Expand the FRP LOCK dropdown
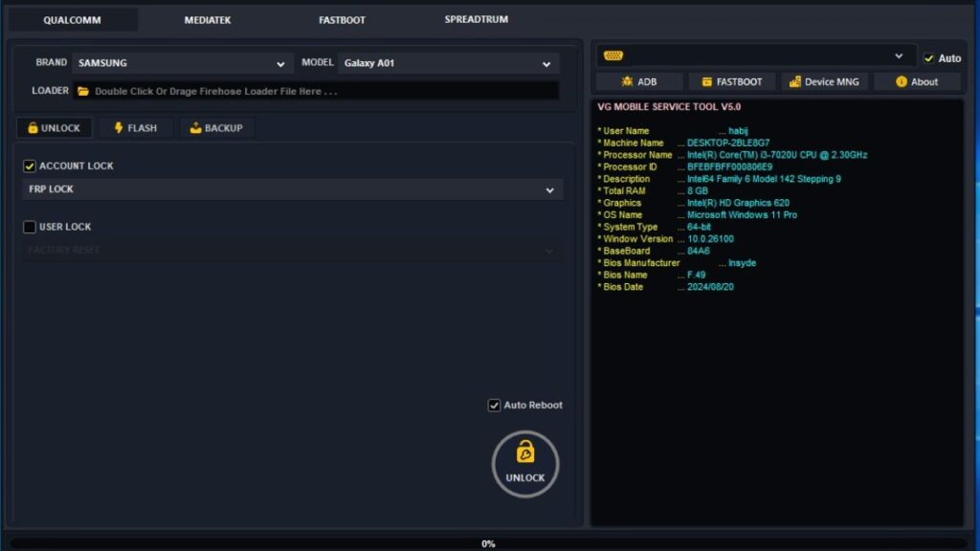980x551 pixels. (293, 189)
